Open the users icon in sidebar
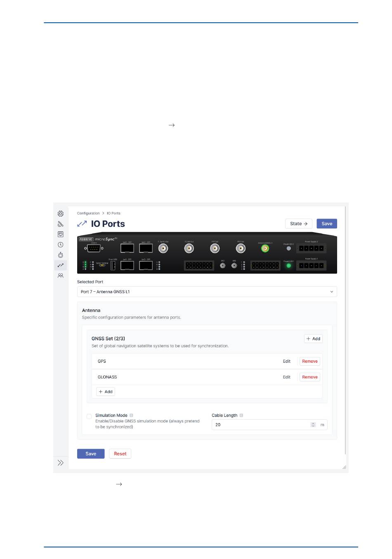This screenshot has height=559, width=392. click(61, 276)
